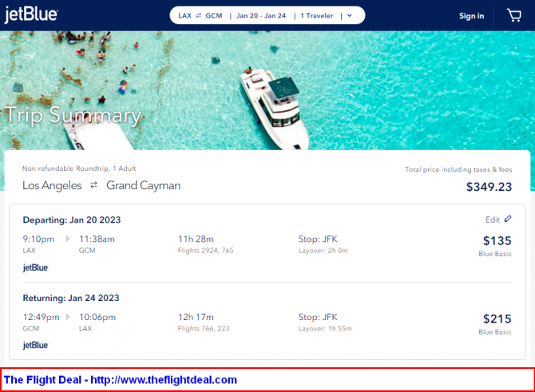535x392 pixels.
Task: Click the Trip Summary heading
Action: [x=73, y=116]
